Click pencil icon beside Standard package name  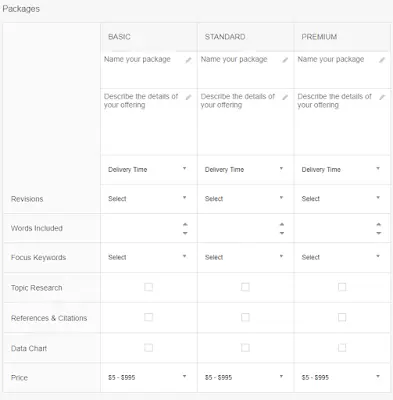coord(285,60)
